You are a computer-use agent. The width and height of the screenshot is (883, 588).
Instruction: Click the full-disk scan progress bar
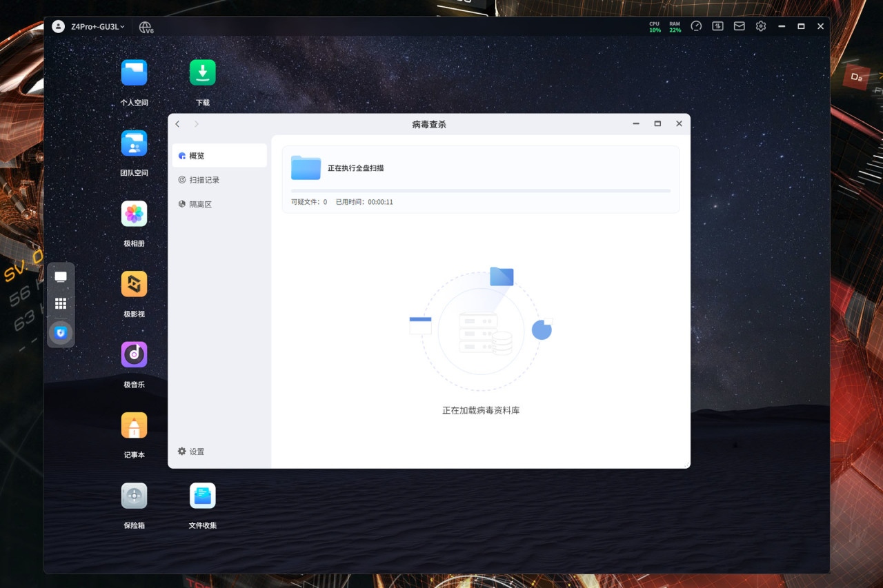(x=481, y=191)
